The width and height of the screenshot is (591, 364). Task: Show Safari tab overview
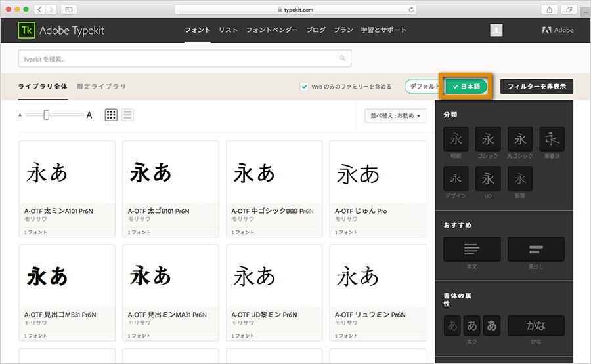[569, 10]
